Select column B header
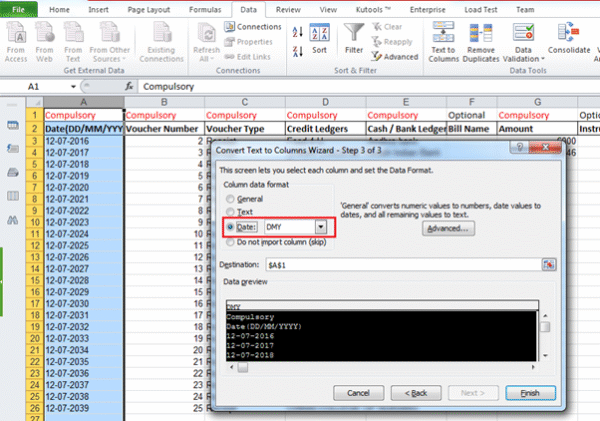Viewport: 600px width, 421px height. coord(164,102)
